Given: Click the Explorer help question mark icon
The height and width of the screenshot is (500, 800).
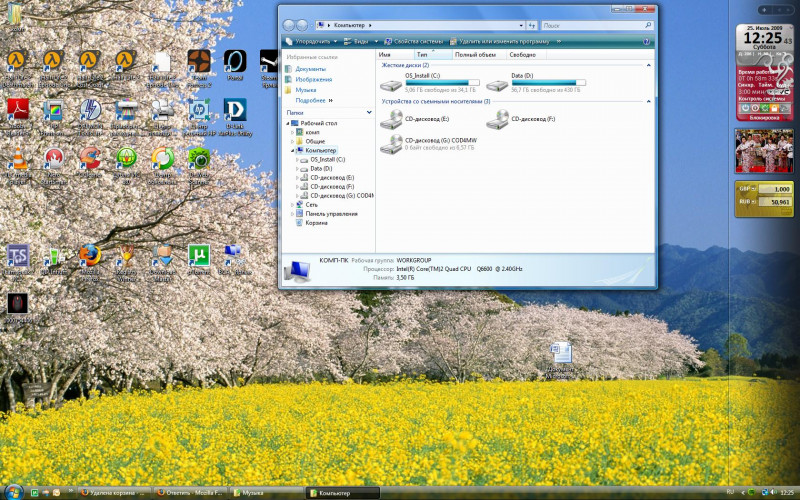Looking at the screenshot, I should pos(646,41).
